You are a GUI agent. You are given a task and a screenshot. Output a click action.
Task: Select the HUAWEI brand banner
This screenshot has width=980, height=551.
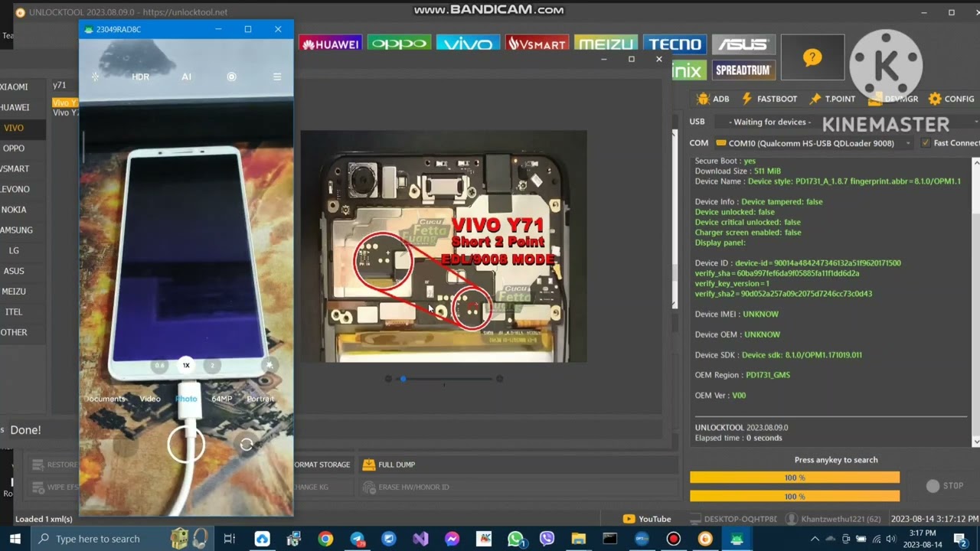click(x=330, y=44)
